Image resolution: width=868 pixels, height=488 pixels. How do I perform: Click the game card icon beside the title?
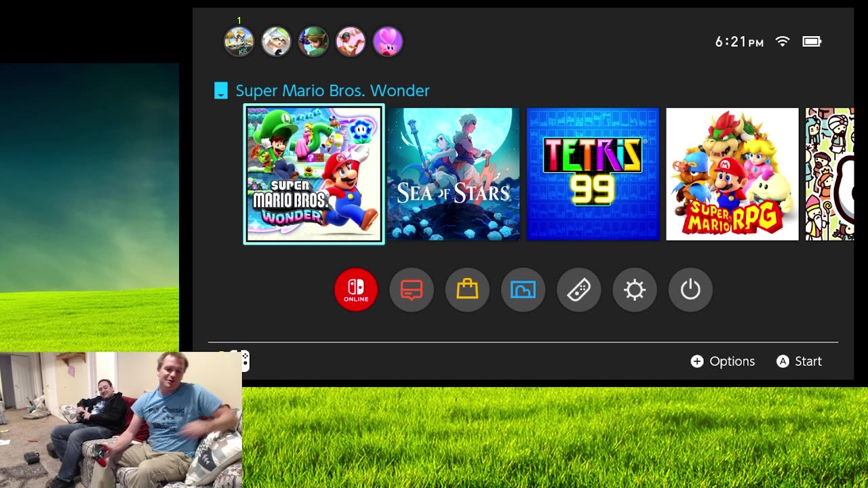(x=221, y=91)
